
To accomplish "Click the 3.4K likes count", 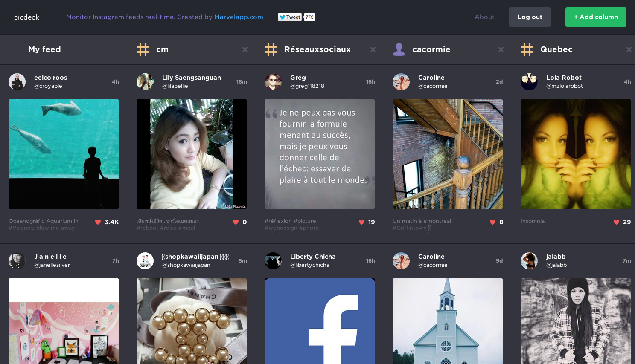I will pyautogui.click(x=112, y=222).
